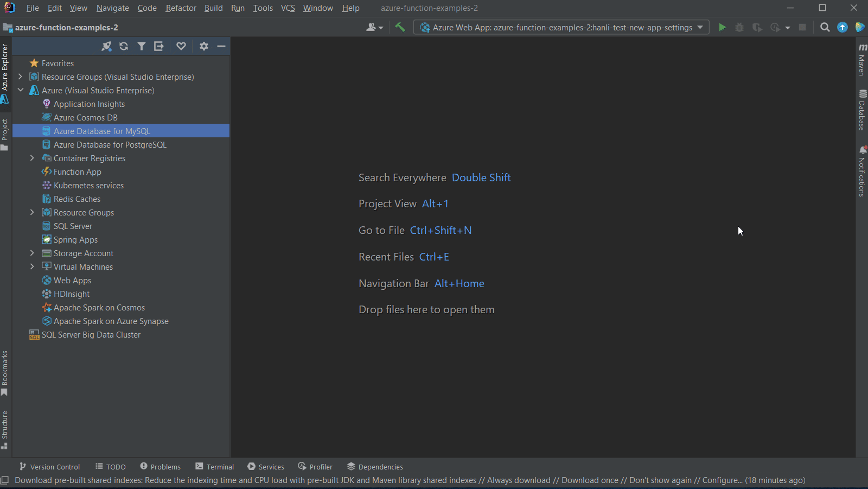Click the export icon in Azure Explorer toolbar
Image resolution: width=868 pixels, height=489 pixels.
pyautogui.click(x=158, y=46)
